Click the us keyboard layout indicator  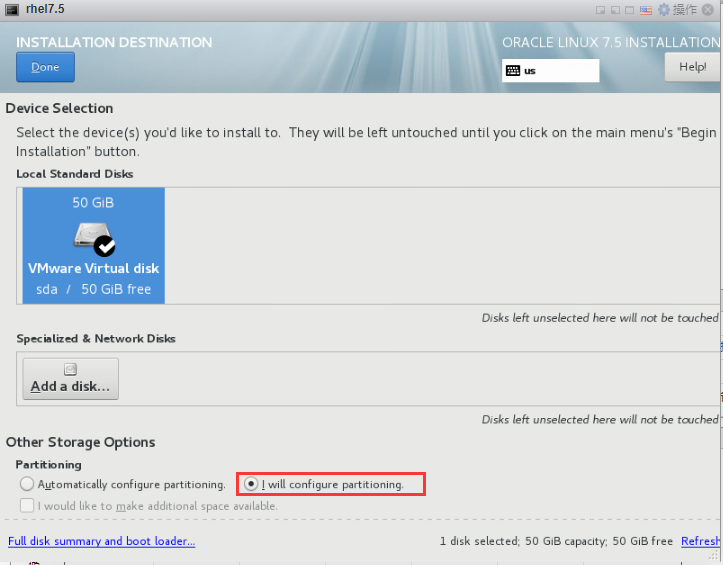click(x=551, y=71)
